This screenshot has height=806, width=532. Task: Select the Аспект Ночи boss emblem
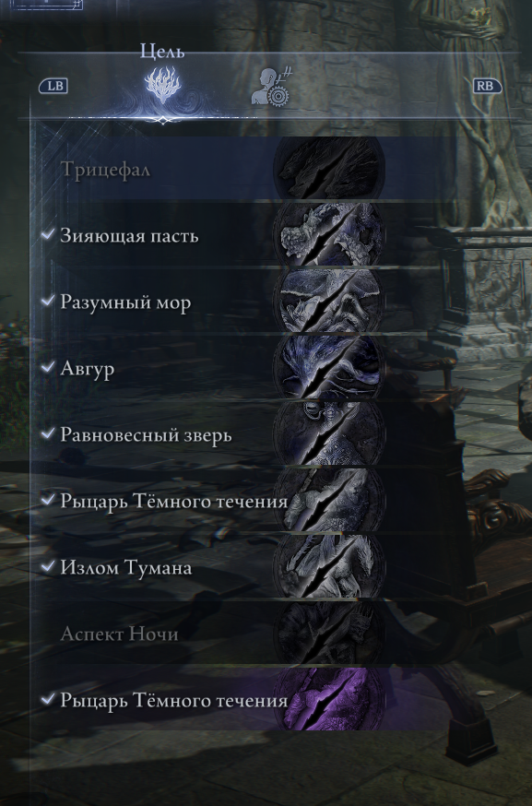pos(330,633)
